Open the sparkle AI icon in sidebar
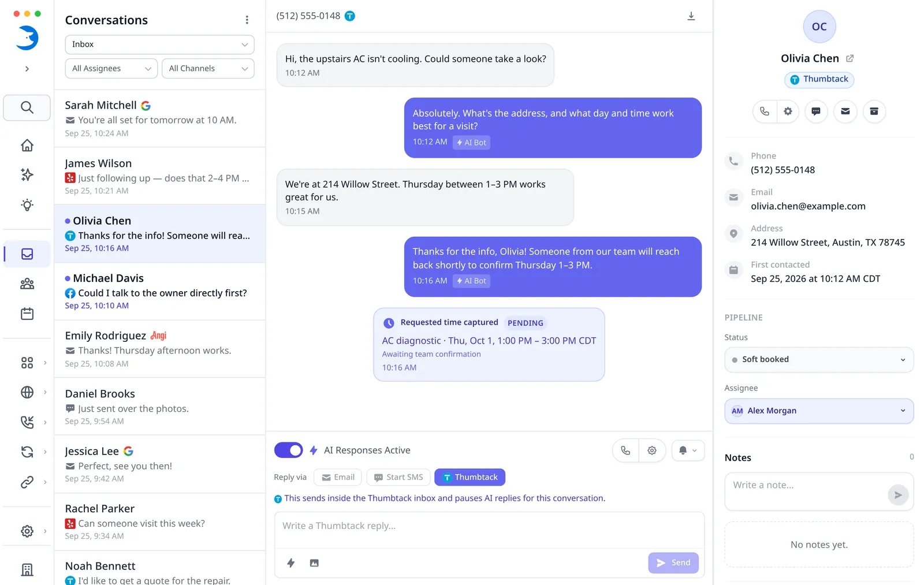Viewport: 924px width, 585px height. pos(27,175)
